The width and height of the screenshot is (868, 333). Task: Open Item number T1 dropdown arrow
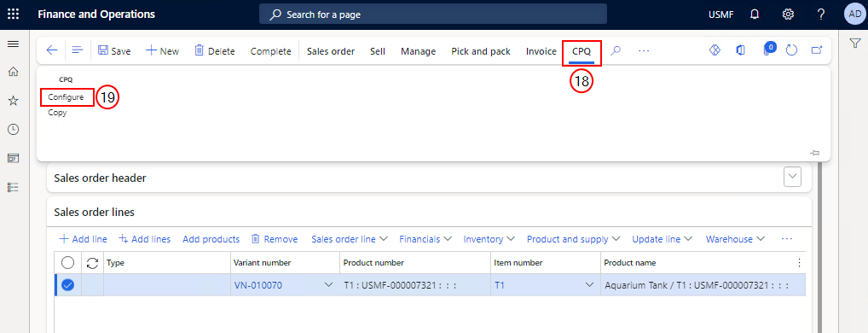point(589,285)
